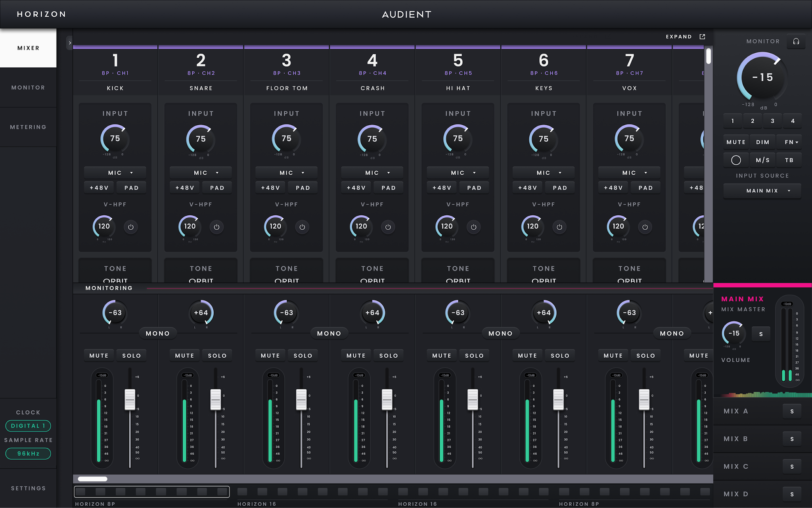The image size is (812, 508).
Task: Click the M/S button
Action: point(762,160)
